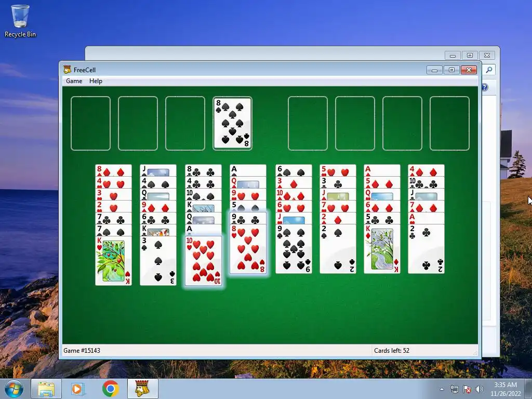Click the 4 of spades card
532x399 pixels.
(x=158, y=182)
